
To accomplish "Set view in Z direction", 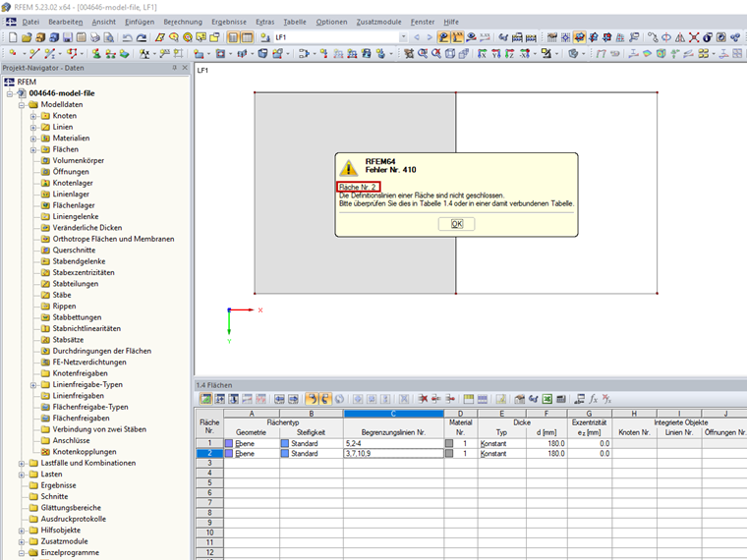I will (x=510, y=53).
